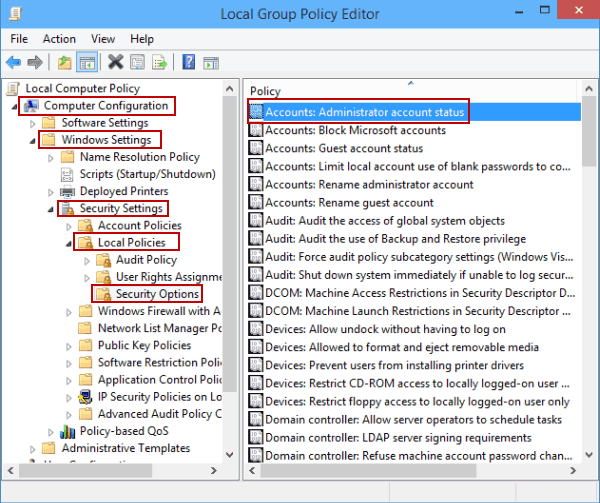Open the File menu

tap(19, 39)
